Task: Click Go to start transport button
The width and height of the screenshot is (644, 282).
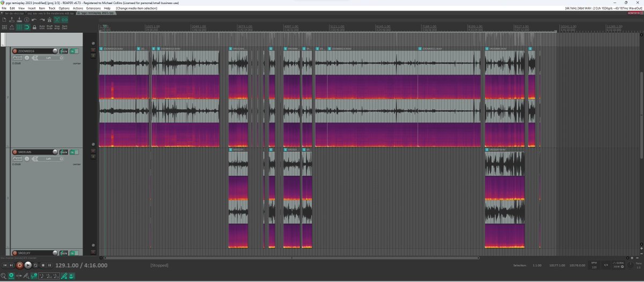Action: click(5, 265)
